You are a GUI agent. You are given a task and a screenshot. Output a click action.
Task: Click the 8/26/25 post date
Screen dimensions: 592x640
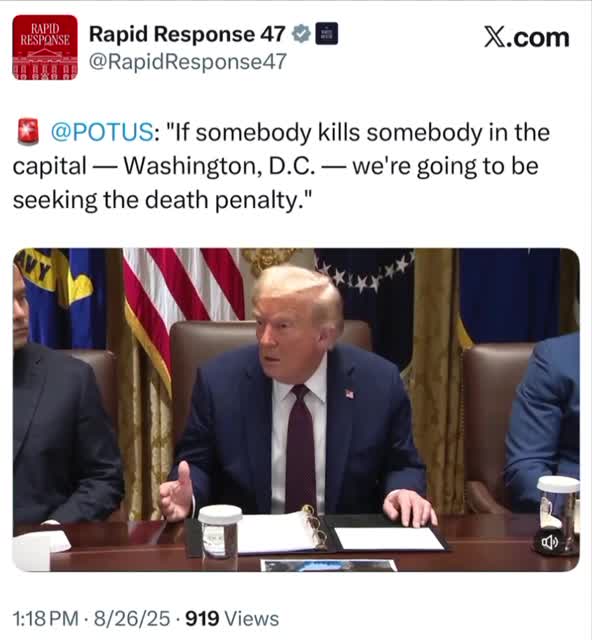click(132, 618)
